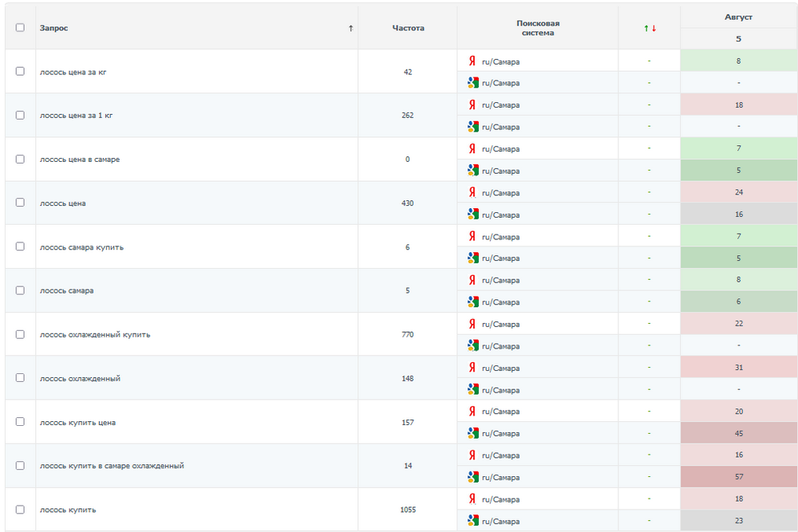
Task: Click Yandex icon for лосось охлажденный row
Action: tap(472, 368)
